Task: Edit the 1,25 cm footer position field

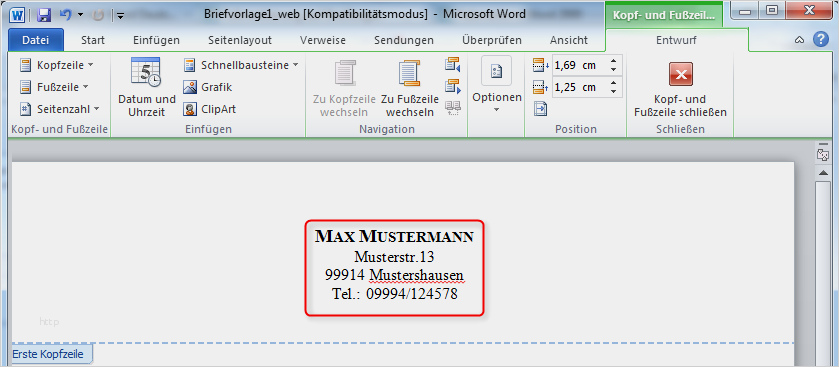Action: (579, 87)
